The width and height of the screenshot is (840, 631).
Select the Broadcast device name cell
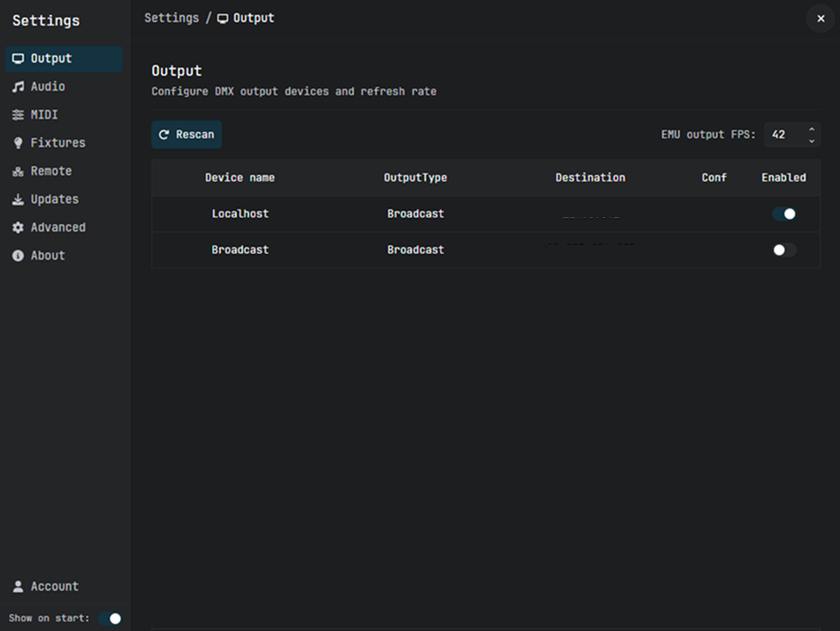click(239, 250)
